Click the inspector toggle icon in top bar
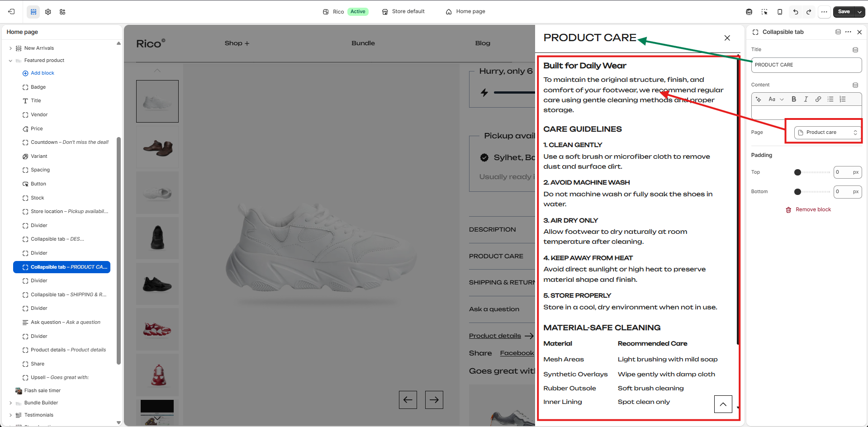 [x=764, y=12]
